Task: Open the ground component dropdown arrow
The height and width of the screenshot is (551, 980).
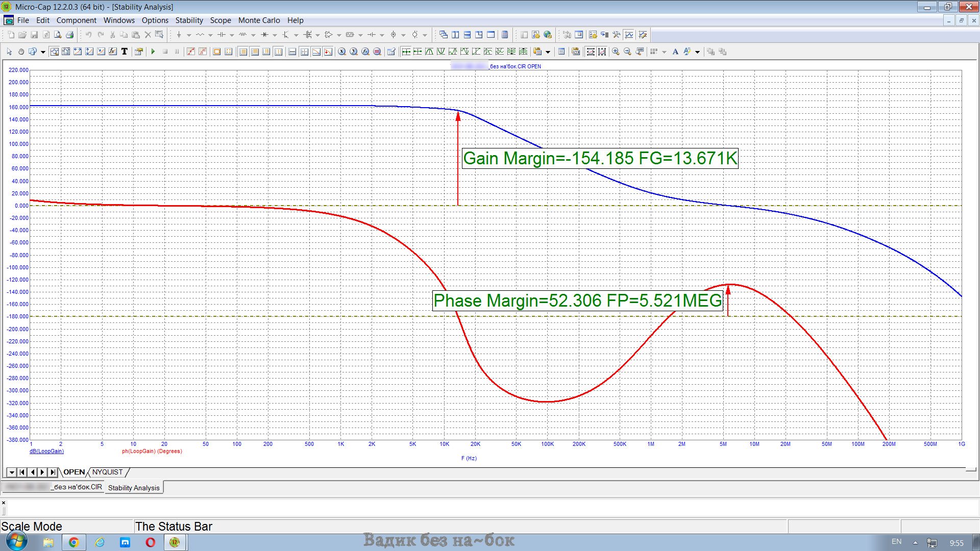Action: 189,35
